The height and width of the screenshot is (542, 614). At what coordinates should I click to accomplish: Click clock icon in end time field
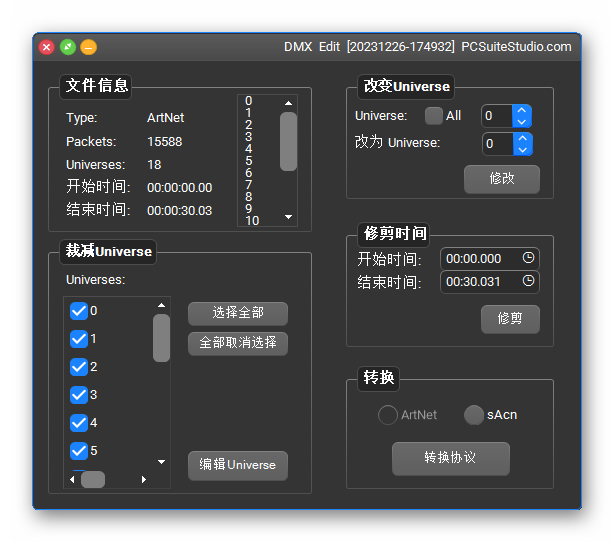coord(528,282)
